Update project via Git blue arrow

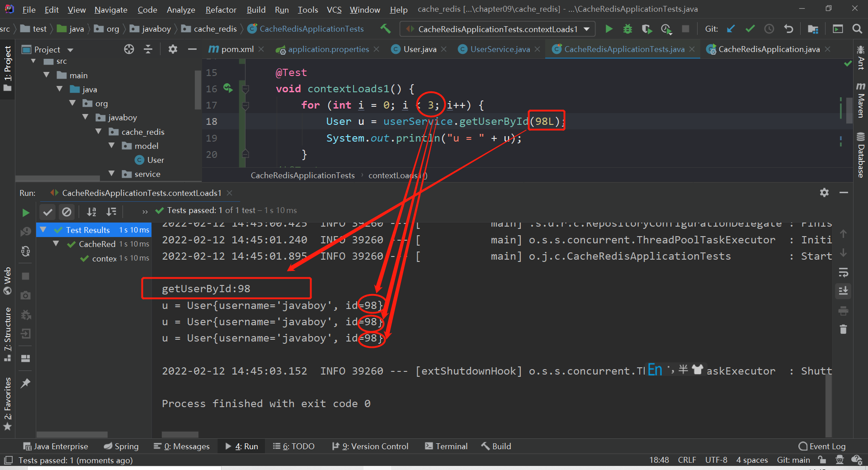pyautogui.click(x=731, y=29)
